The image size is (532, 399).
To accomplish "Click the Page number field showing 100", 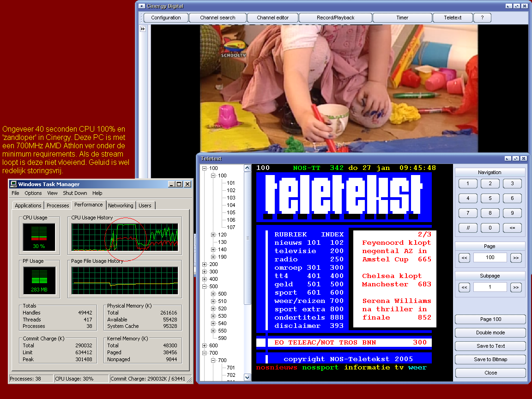I will (490, 258).
